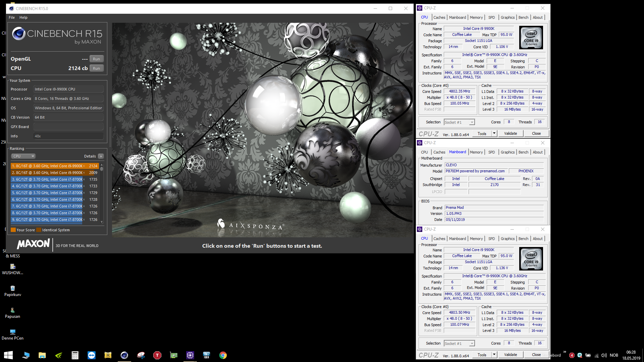The image size is (644, 362).
Task: Switch to Mainboard tab in bottom CPU-Z
Action: click(x=458, y=239)
